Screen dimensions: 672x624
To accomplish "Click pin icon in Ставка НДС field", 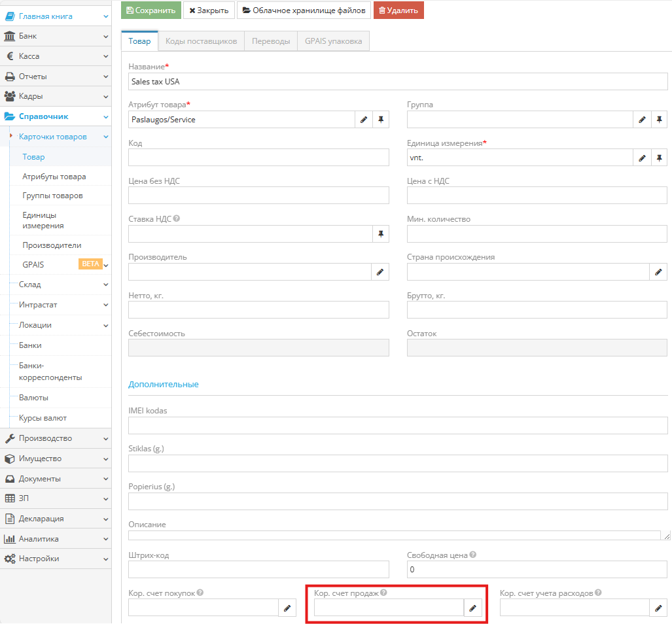I will 381,234.
